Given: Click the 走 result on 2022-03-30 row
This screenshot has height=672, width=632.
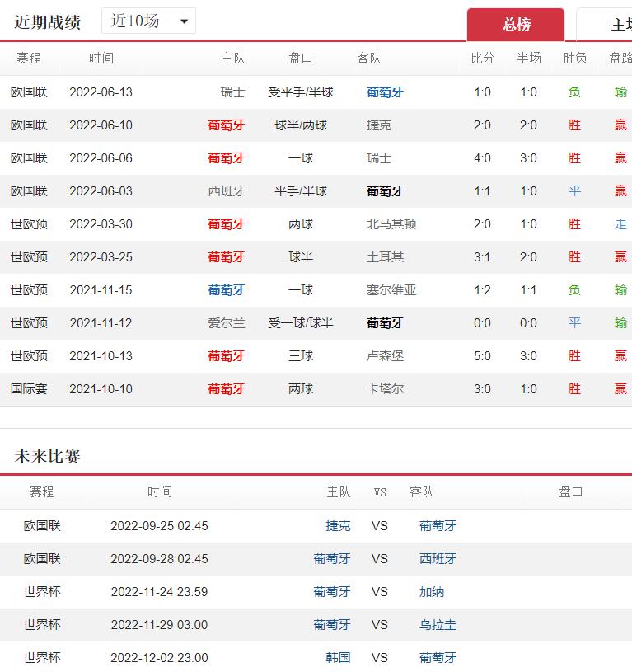Looking at the screenshot, I should click(620, 224).
